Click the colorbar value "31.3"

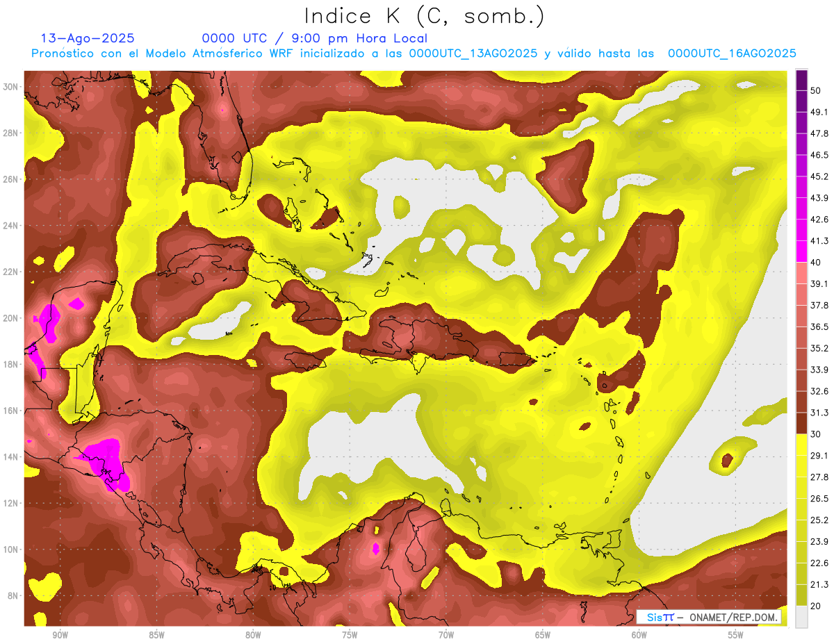coord(819,413)
